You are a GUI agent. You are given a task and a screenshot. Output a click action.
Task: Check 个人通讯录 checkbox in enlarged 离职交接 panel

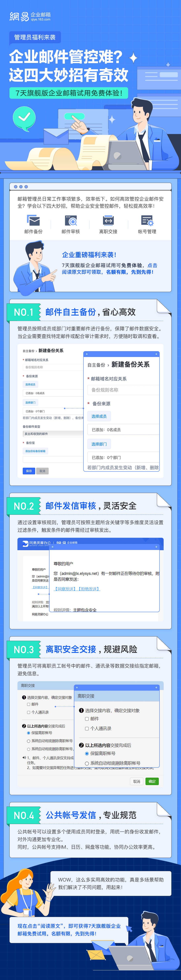87,728
